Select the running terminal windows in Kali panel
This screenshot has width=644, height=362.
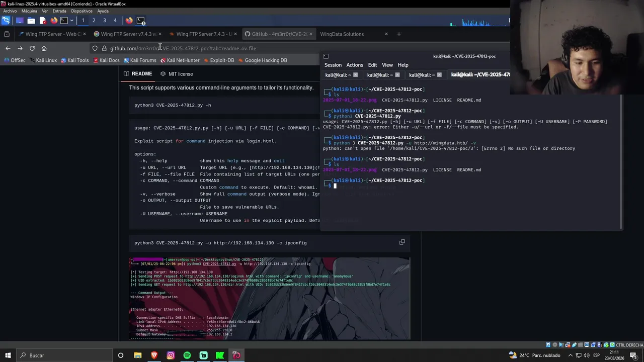(141, 21)
